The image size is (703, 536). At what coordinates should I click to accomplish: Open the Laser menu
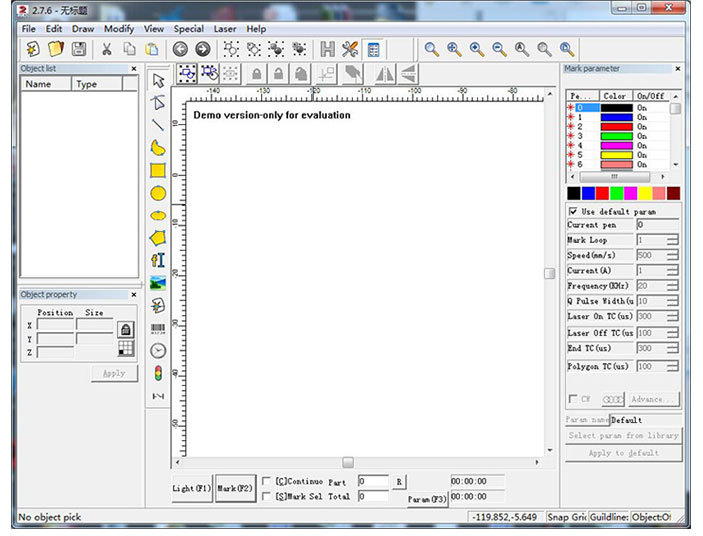point(225,29)
